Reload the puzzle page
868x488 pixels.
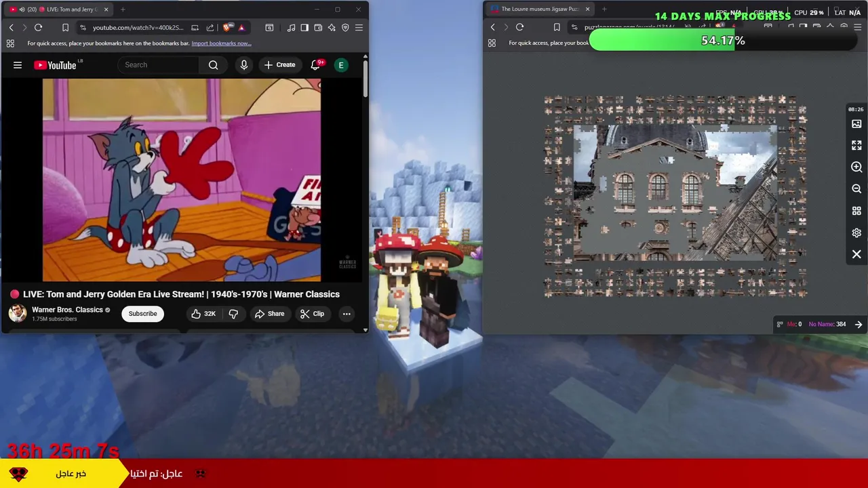pos(519,27)
